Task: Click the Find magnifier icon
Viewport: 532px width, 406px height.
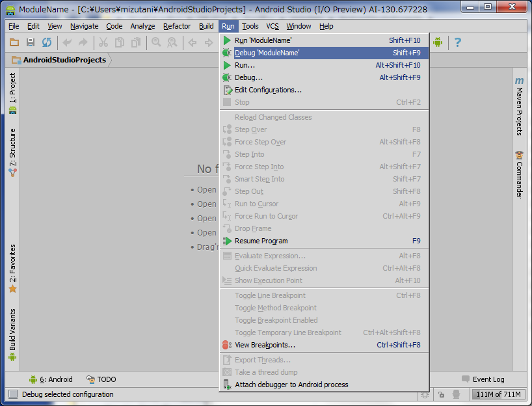Action: (x=156, y=42)
